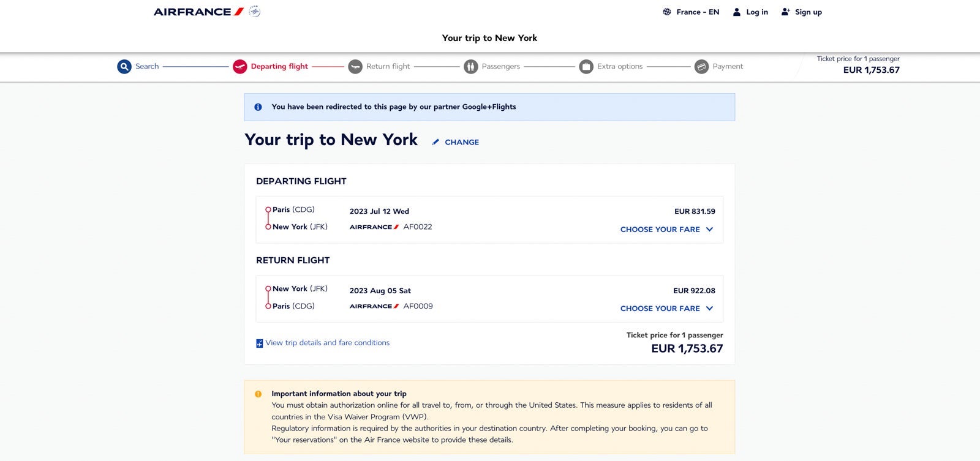Image resolution: width=980 pixels, height=461 pixels.
Task: Click the Return flight plane step icon
Action: pyautogui.click(x=355, y=66)
